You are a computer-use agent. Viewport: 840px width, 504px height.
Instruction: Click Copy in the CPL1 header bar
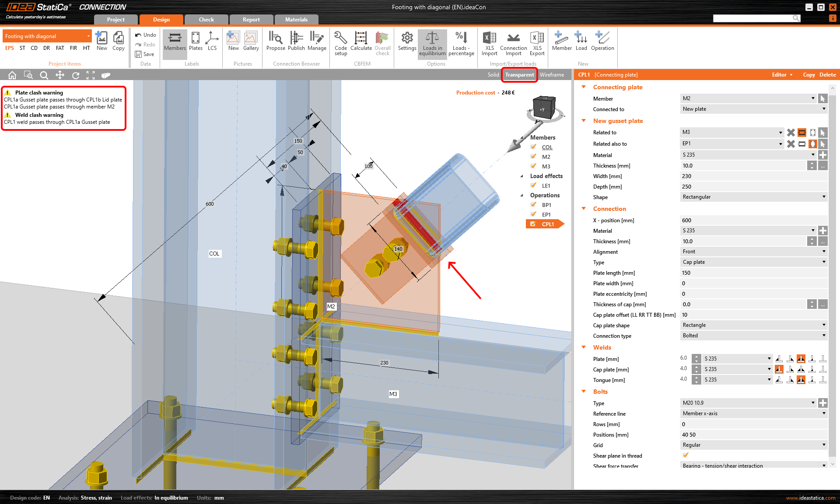[x=808, y=74]
